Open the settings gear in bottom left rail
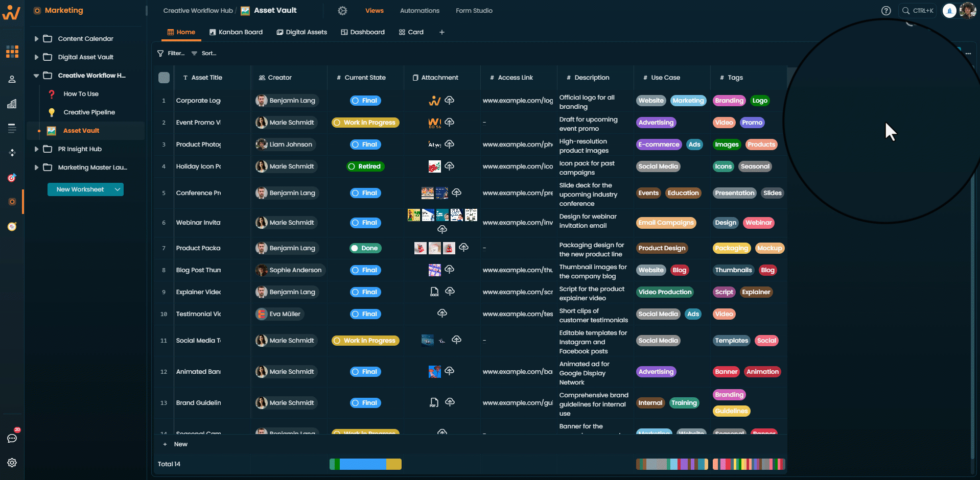 pyautogui.click(x=12, y=463)
